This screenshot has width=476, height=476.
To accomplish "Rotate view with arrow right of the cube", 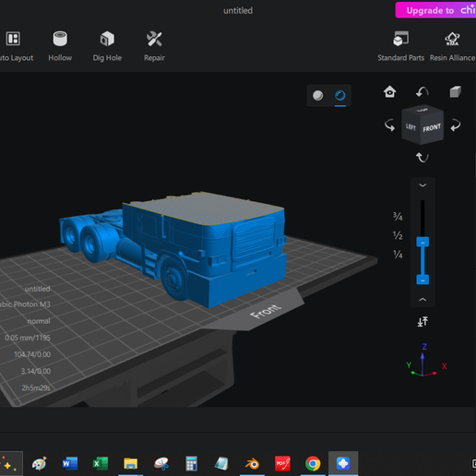I will coord(456,125).
